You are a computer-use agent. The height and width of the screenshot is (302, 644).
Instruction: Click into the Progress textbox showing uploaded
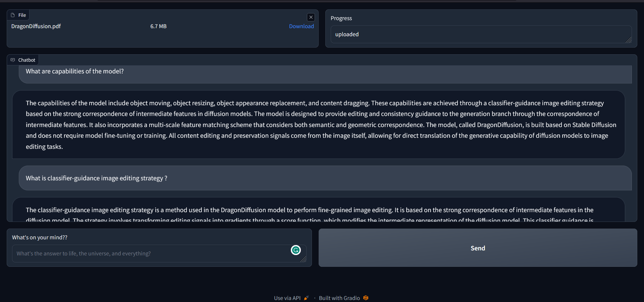tap(476, 34)
